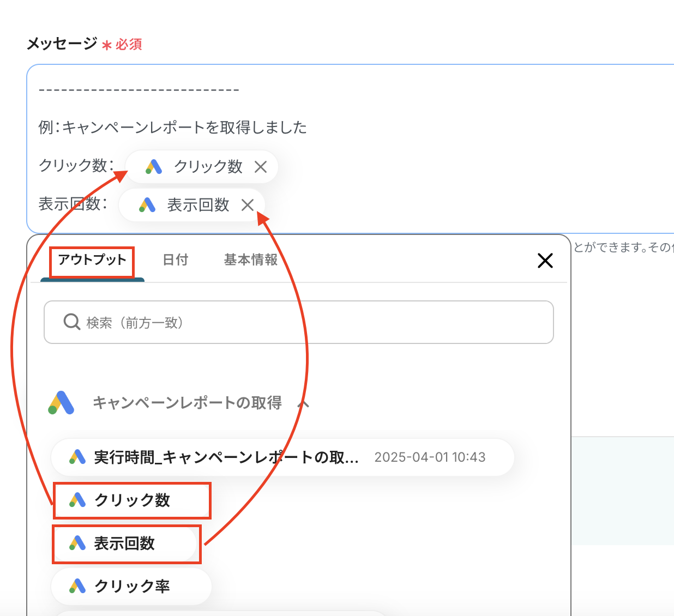Insert 表示回数 from the output list
674x616 pixels.
click(x=124, y=543)
